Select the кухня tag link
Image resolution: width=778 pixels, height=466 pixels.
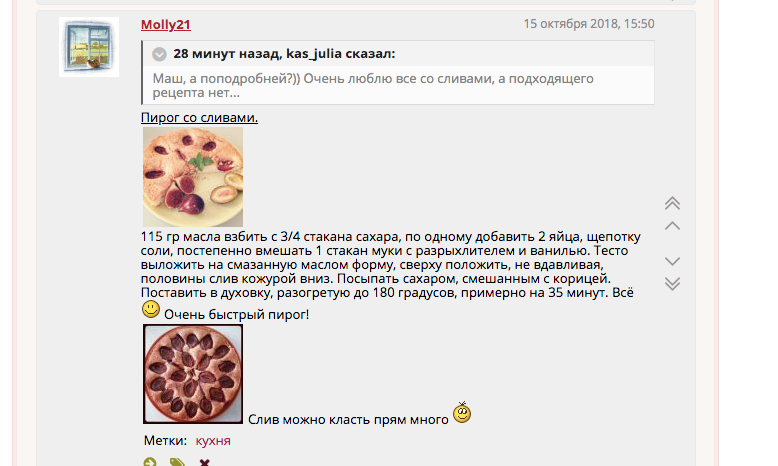pyautogui.click(x=213, y=441)
